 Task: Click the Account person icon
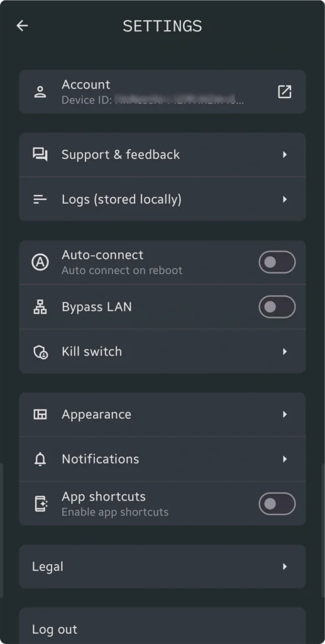click(x=40, y=92)
